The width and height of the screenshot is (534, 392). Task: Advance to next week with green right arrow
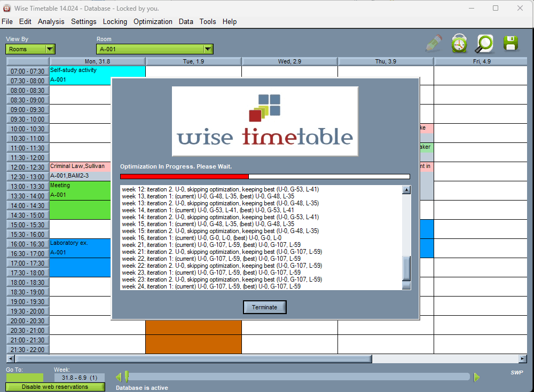click(x=476, y=377)
